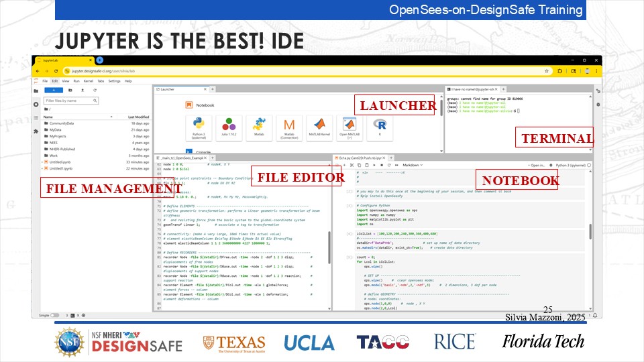Open the CommunityData folder

click(61, 124)
